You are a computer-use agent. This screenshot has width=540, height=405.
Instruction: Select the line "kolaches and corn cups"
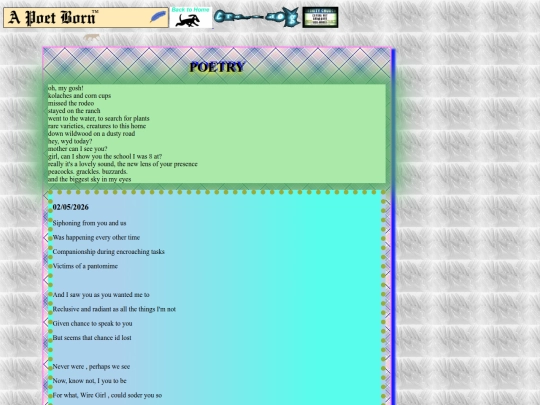[79, 96]
